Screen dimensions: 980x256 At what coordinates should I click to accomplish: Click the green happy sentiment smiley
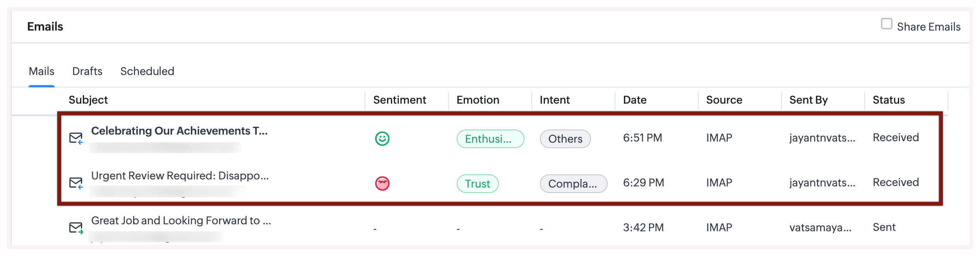(x=382, y=138)
